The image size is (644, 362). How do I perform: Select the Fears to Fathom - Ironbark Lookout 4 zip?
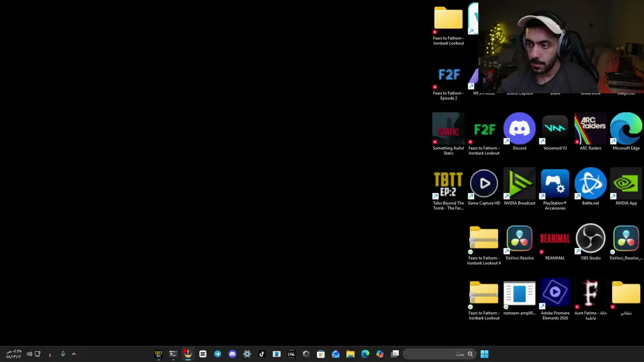484,245
